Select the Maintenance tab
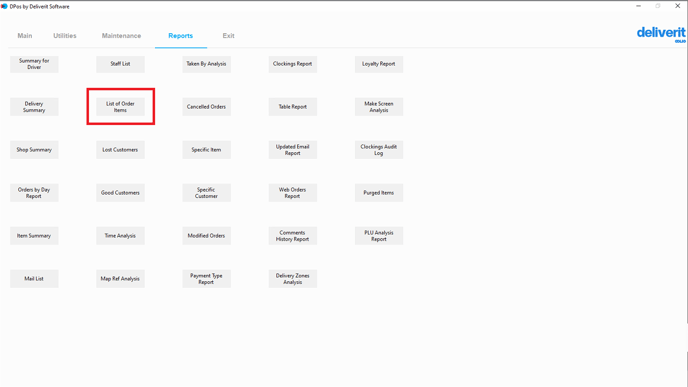 121,36
